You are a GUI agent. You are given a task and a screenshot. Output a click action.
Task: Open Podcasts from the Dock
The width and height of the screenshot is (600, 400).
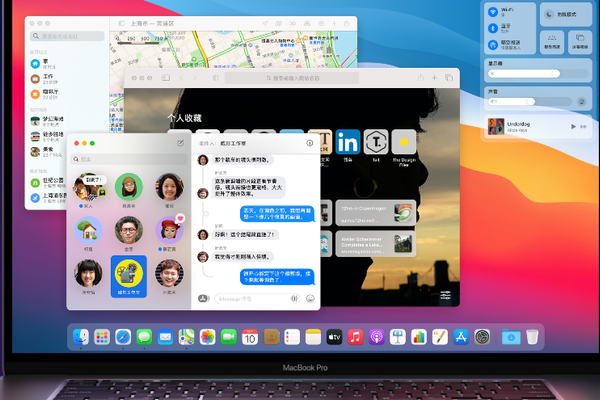tap(377, 337)
